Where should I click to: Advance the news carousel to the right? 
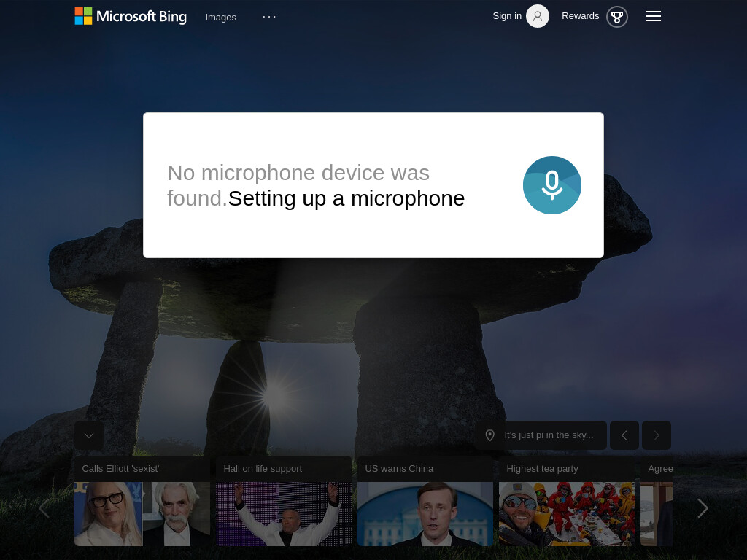tap(703, 508)
